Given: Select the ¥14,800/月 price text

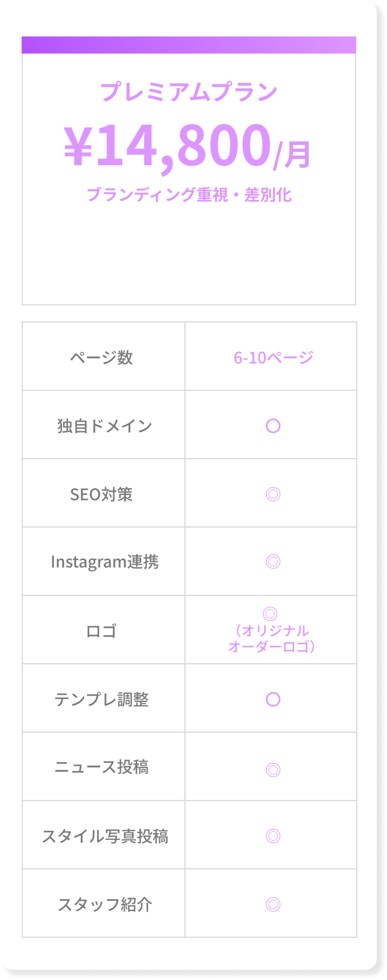Looking at the screenshot, I should click(188, 147).
